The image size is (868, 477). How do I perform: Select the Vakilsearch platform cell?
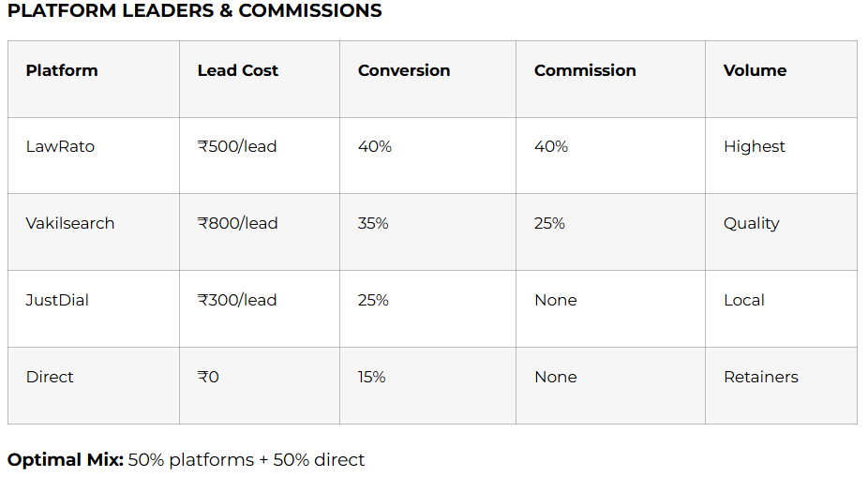tap(70, 223)
